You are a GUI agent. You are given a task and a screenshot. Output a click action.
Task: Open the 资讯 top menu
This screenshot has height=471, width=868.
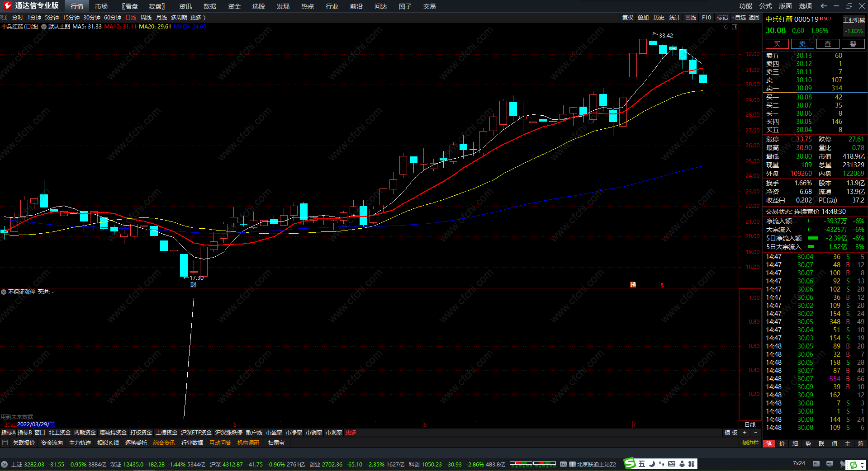point(185,6)
